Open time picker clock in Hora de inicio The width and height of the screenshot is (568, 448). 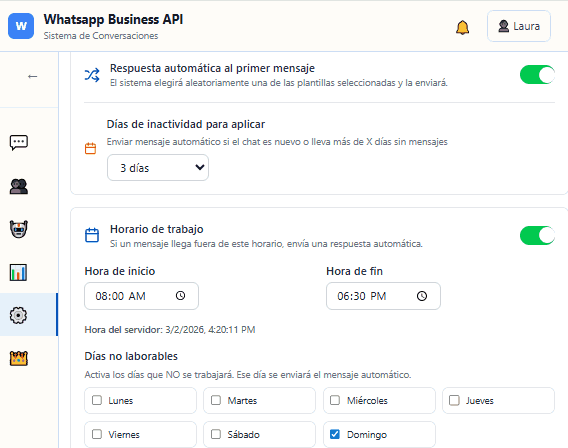tap(180, 296)
